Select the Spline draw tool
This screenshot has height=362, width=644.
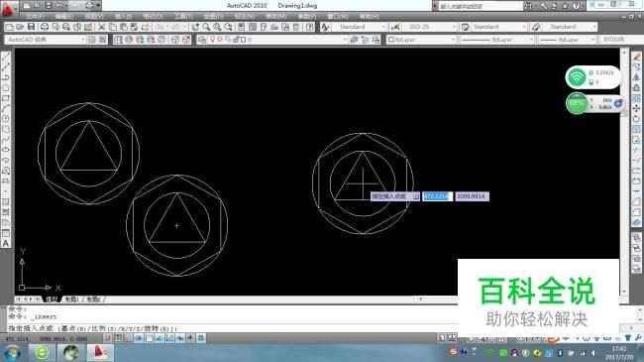[x=6, y=140]
